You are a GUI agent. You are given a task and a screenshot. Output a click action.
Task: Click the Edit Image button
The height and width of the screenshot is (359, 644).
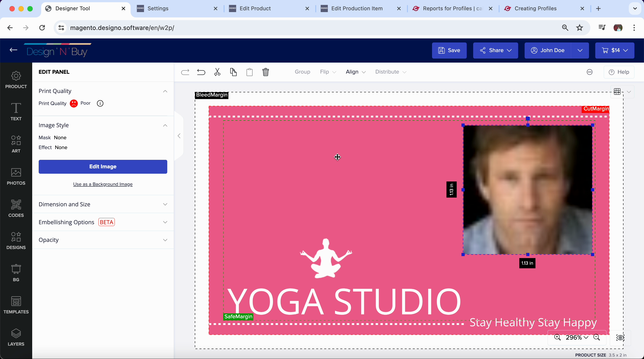click(x=103, y=167)
